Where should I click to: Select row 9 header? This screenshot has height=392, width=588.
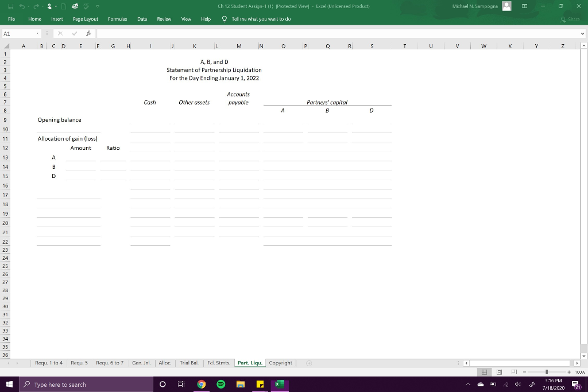(x=5, y=120)
